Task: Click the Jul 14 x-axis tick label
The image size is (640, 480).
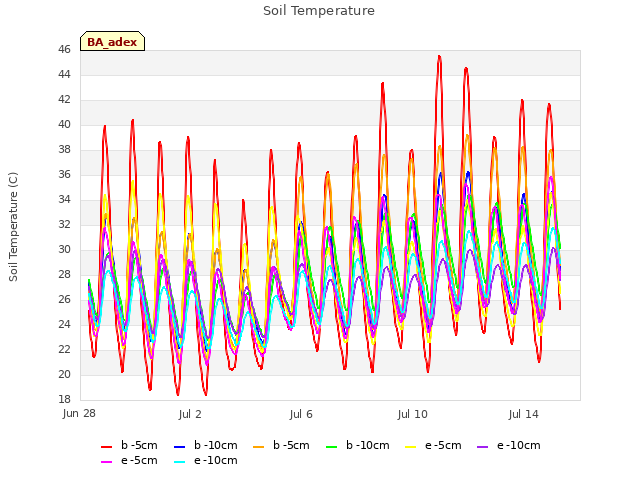Action: click(523, 414)
